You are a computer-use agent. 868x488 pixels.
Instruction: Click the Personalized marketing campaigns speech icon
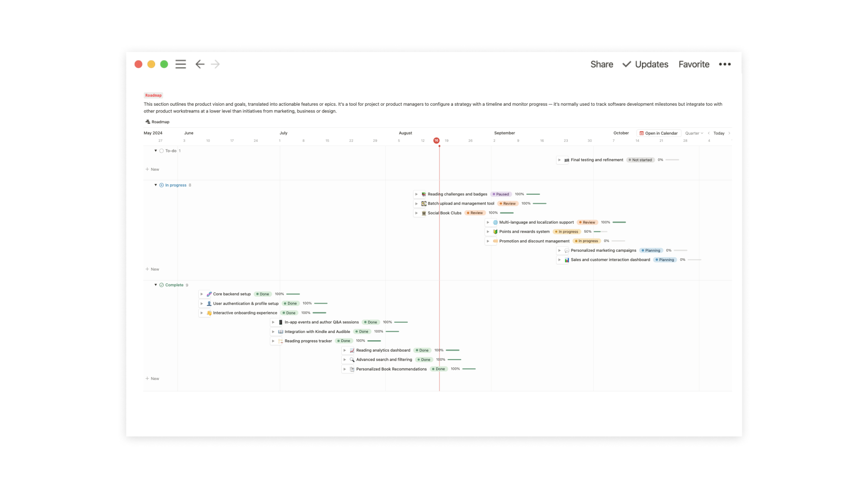(x=566, y=250)
